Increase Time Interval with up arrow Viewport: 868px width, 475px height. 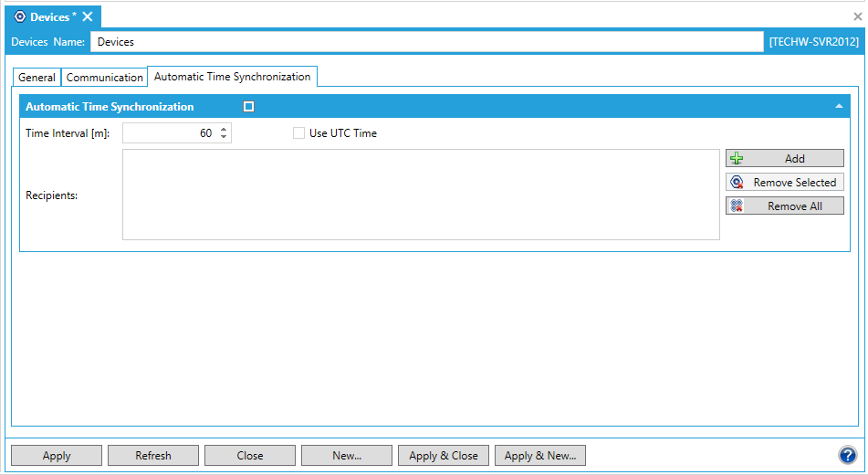(224, 129)
